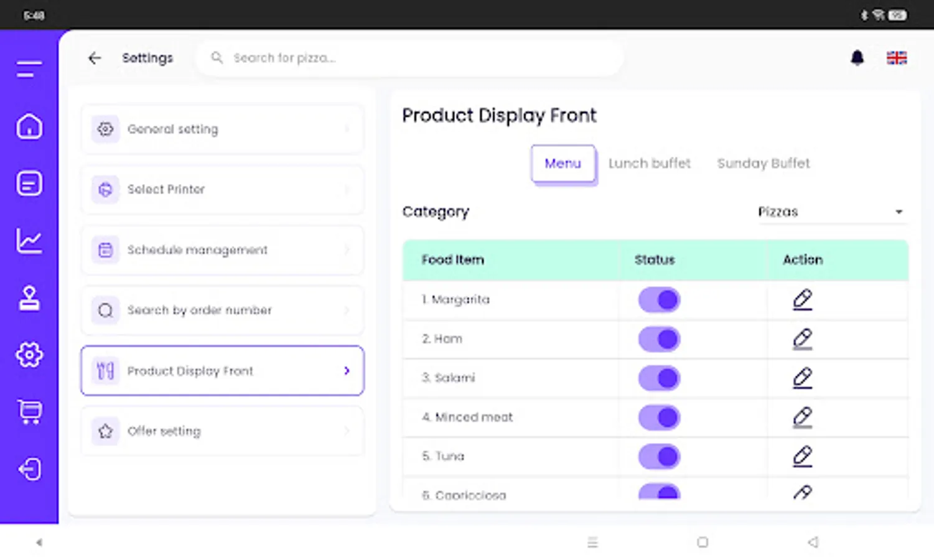
Task: Disable the Margarita status toggle
Action: pos(659,300)
